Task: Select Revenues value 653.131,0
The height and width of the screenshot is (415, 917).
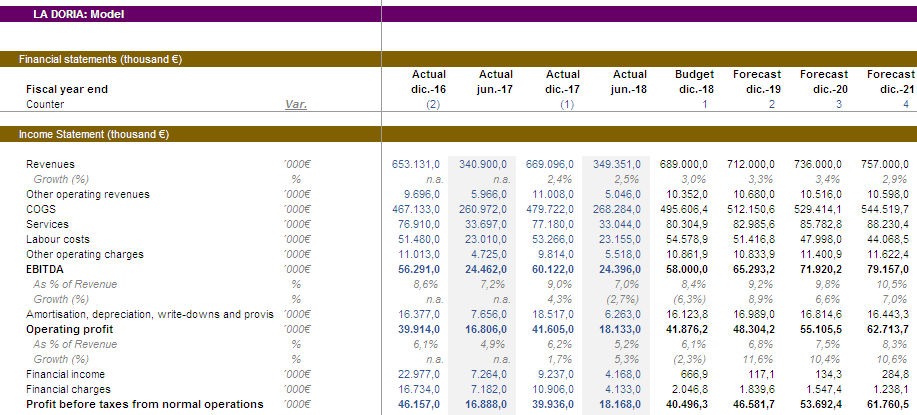Action: pyautogui.click(x=415, y=164)
